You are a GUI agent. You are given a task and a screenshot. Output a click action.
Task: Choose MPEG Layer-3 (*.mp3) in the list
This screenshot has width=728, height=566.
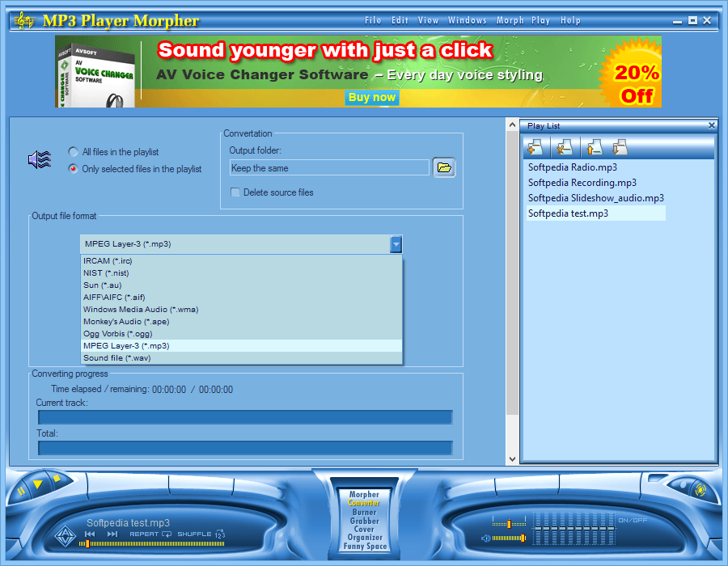click(x=241, y=345)
